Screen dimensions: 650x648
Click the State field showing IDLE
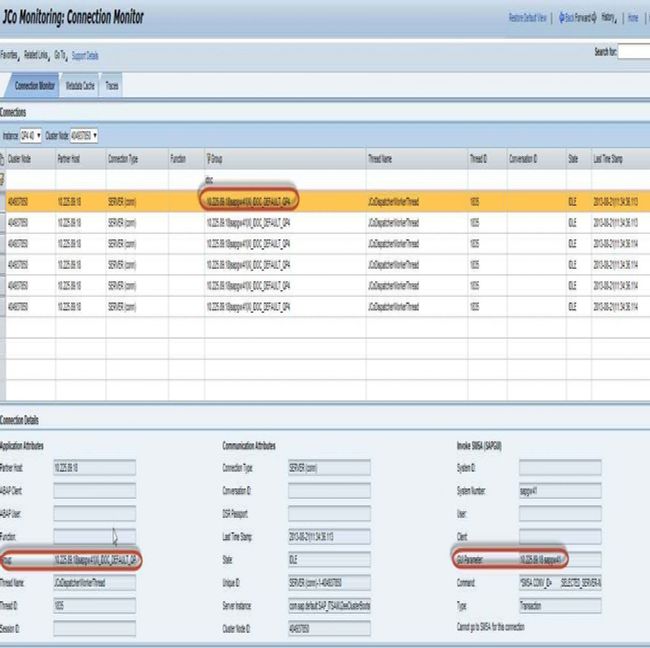point(329,560)
